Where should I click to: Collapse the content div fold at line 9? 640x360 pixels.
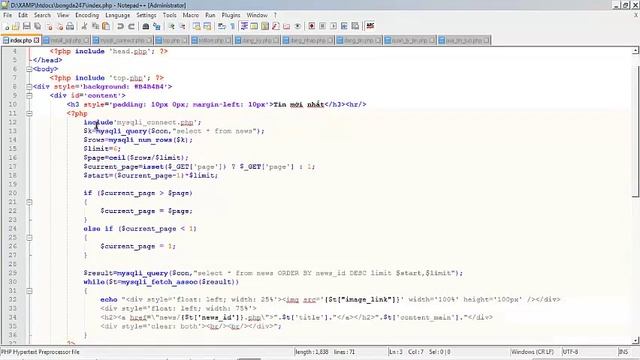click(29, 96)
